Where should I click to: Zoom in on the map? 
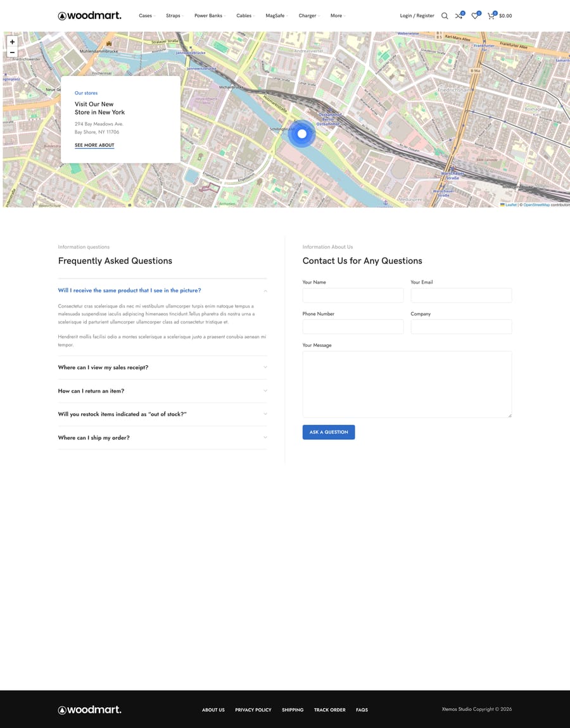tap(12, 42)
